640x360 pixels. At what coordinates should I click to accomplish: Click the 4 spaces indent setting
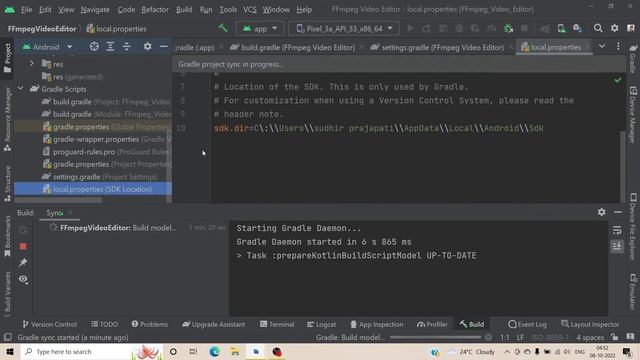(x=590, y=337)
